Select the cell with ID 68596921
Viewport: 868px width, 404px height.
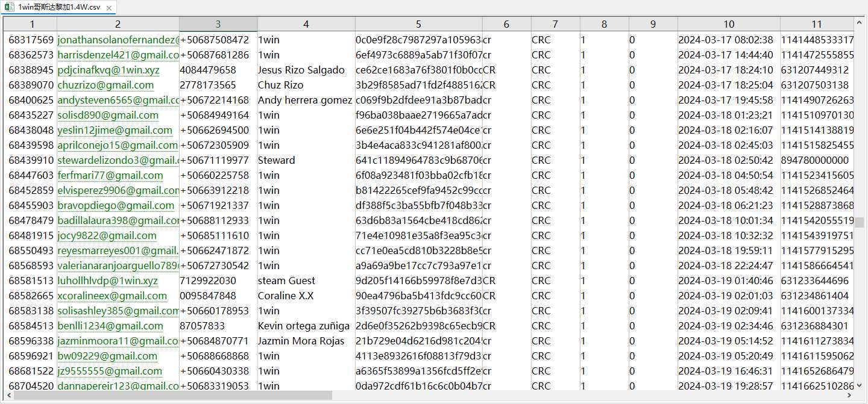[x=31, y=356]
